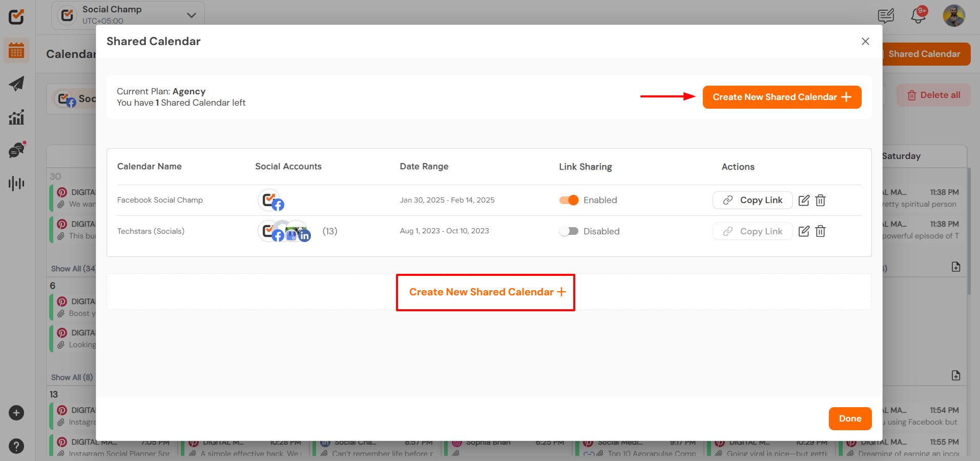This screenshot has height=461, width=980.
Task: Click Delete all button behind dialog
Action: pos(933,95)
